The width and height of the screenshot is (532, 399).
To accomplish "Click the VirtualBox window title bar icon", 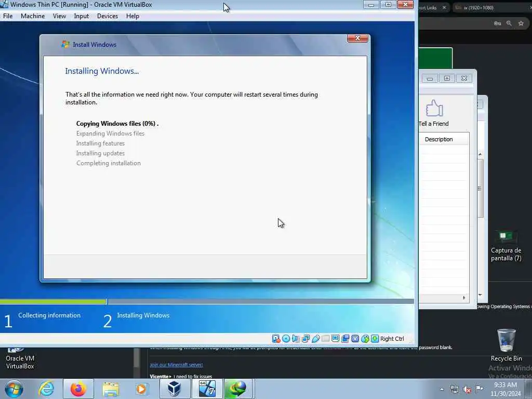I will (4, 4).
